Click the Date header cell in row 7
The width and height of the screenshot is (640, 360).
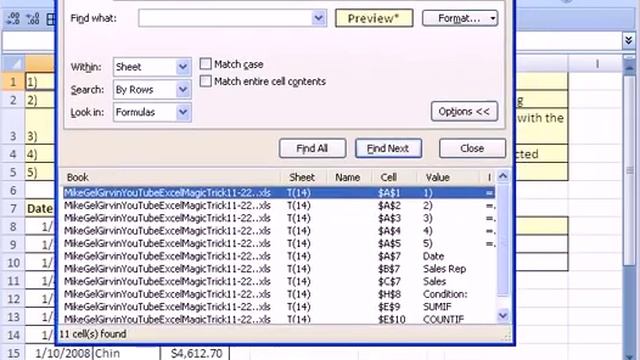pyautogui.click(x=40, y=209)
